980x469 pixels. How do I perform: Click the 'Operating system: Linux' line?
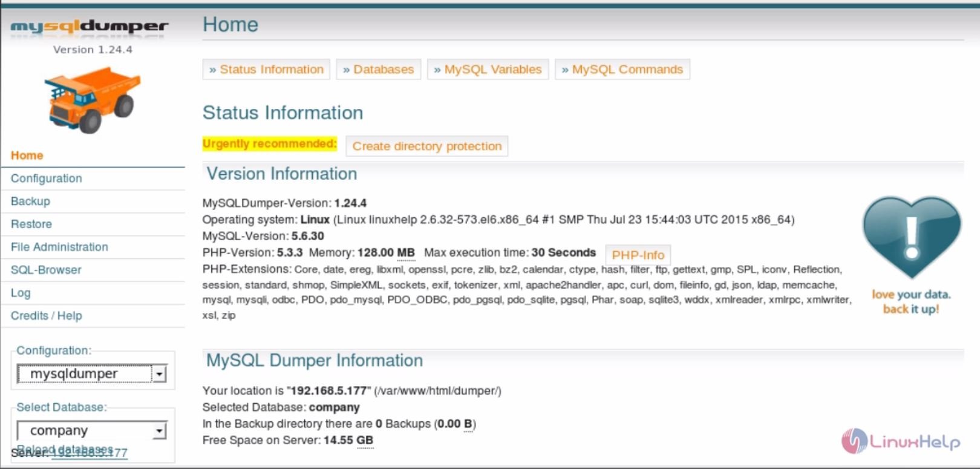point(498,220)
